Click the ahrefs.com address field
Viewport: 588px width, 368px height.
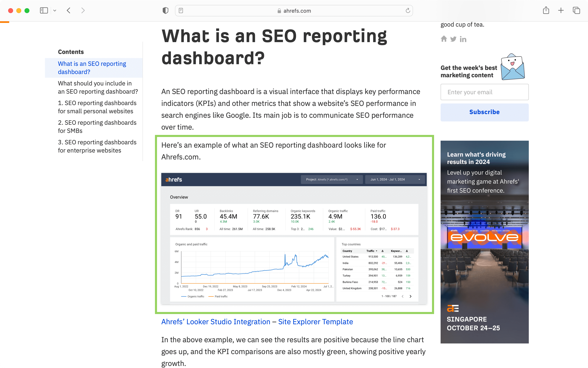point(294,10)
